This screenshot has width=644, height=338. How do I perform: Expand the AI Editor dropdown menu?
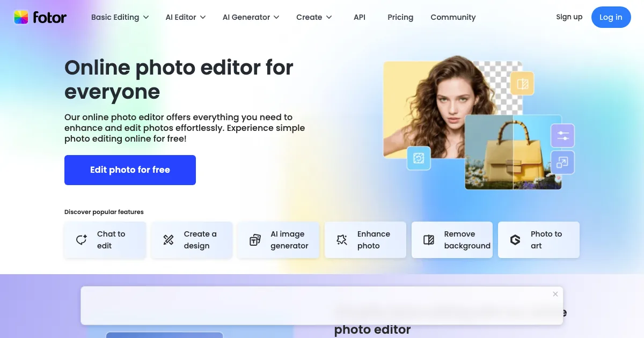point(185,17)
